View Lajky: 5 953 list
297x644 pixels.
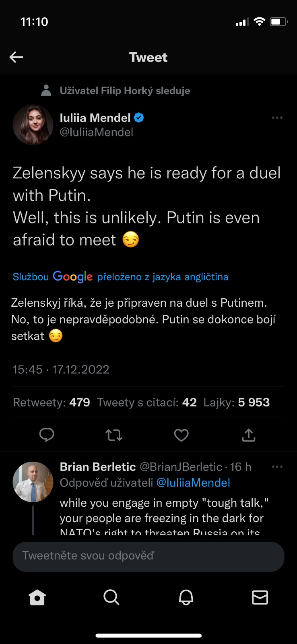(237, 402)
